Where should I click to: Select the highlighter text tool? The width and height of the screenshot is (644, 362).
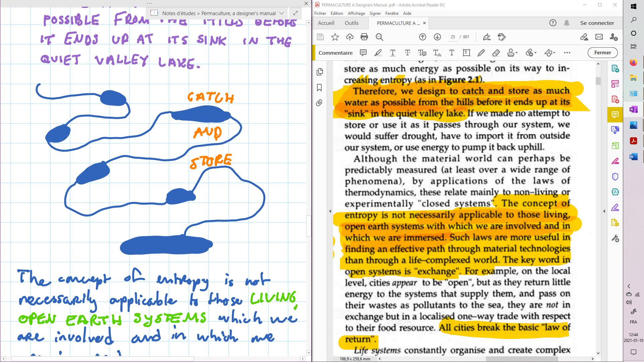(x=378, y=53)
